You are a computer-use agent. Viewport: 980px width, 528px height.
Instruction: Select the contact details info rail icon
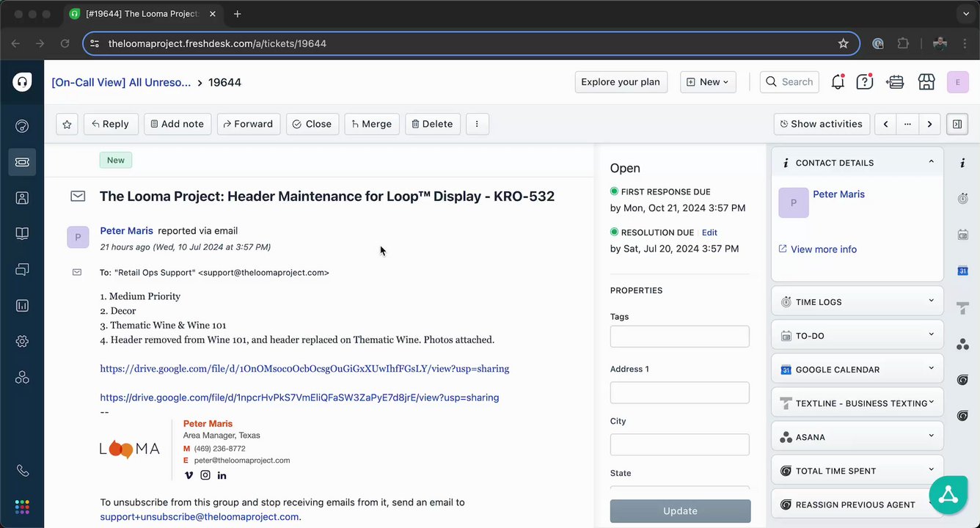click(962, 163)
